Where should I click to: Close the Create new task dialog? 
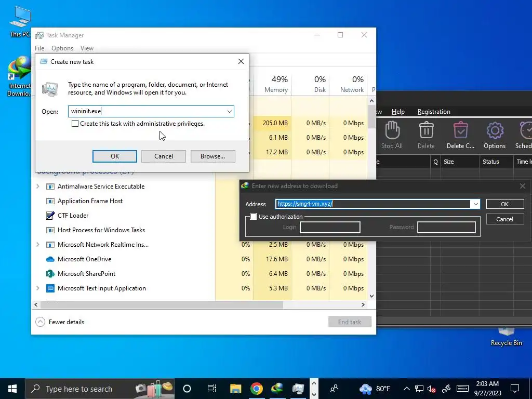[241, 61]
